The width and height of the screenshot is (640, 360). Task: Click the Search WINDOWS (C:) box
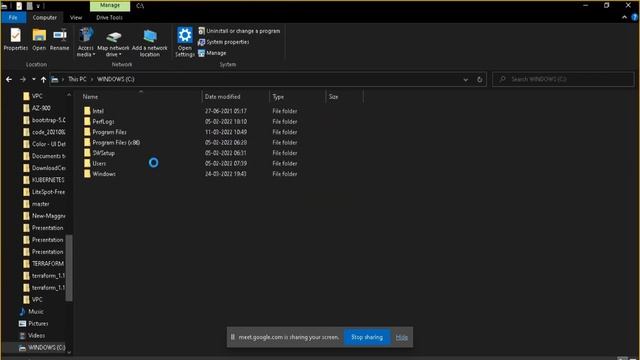pos(563,79)
